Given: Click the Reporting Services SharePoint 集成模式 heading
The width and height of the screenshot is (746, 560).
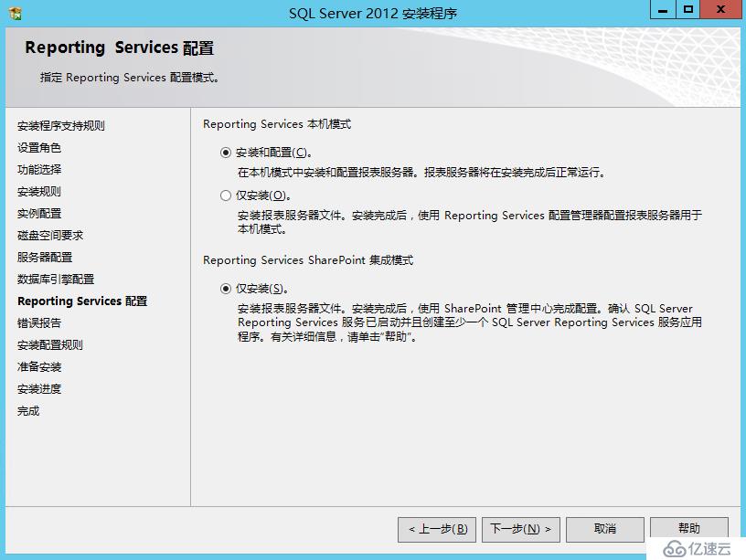Looking at the screenshot, I should point(308,260).
